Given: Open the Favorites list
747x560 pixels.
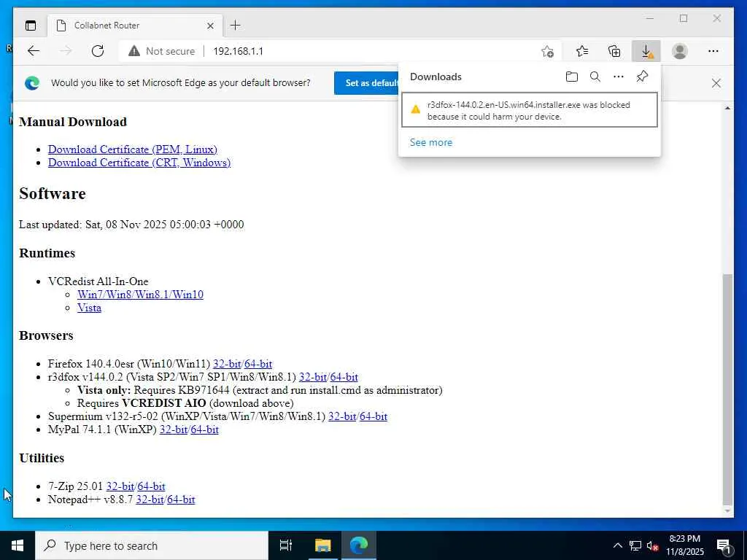Looking at the screenshot, I should point(581,51).
